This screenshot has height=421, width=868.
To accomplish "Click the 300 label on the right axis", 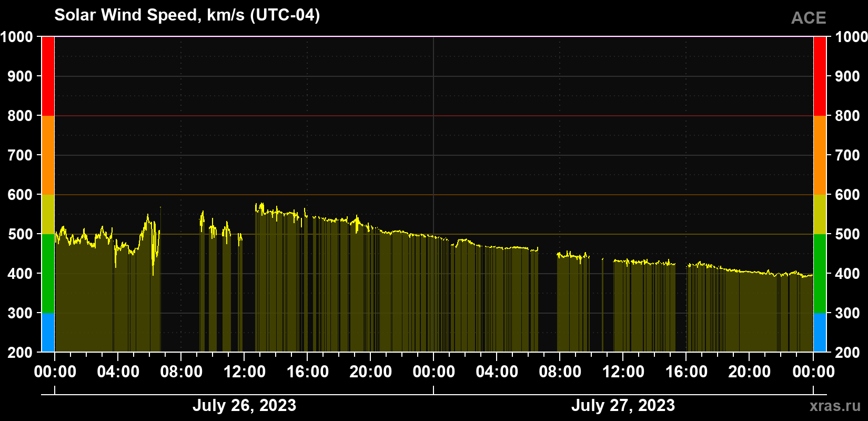I will [x=847, y=313].
